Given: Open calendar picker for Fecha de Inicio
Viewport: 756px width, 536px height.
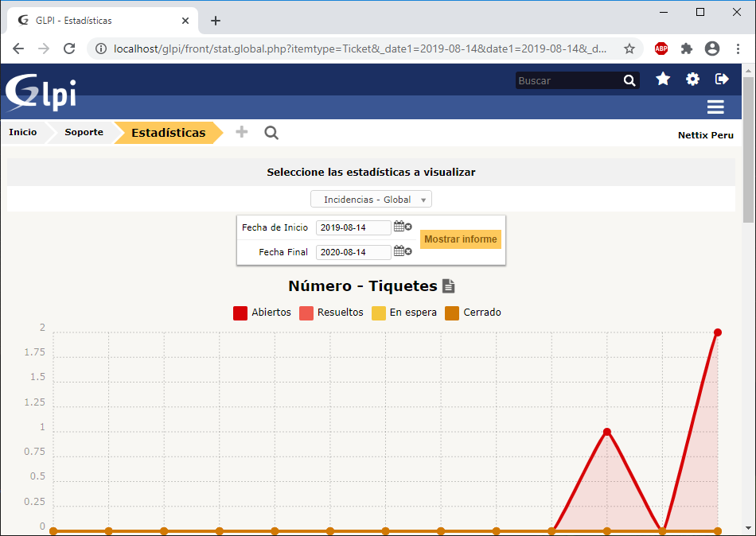Looking at the screenshot, I should tap(399, 227).
